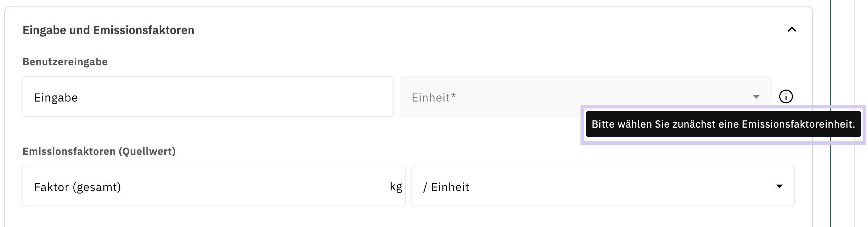Focus the Eingabe input field
Viewport: 868px width, 227px height.
coord(208,96)
